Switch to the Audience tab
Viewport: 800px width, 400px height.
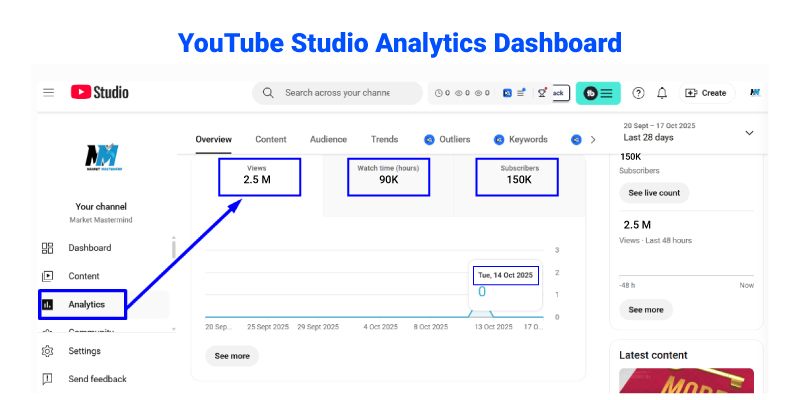tap(328, 140)
